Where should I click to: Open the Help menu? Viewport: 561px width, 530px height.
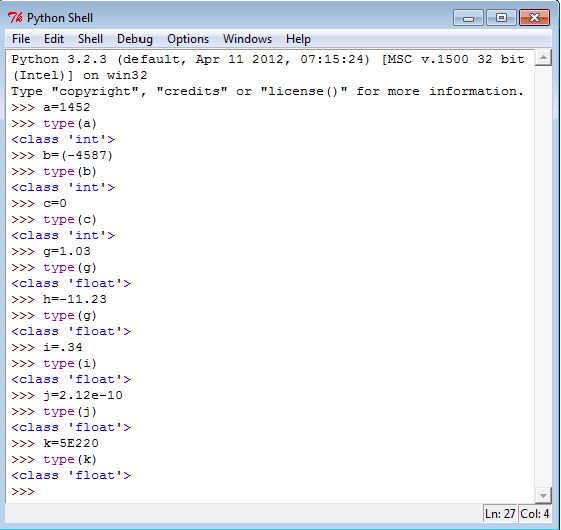click(298, 39)
